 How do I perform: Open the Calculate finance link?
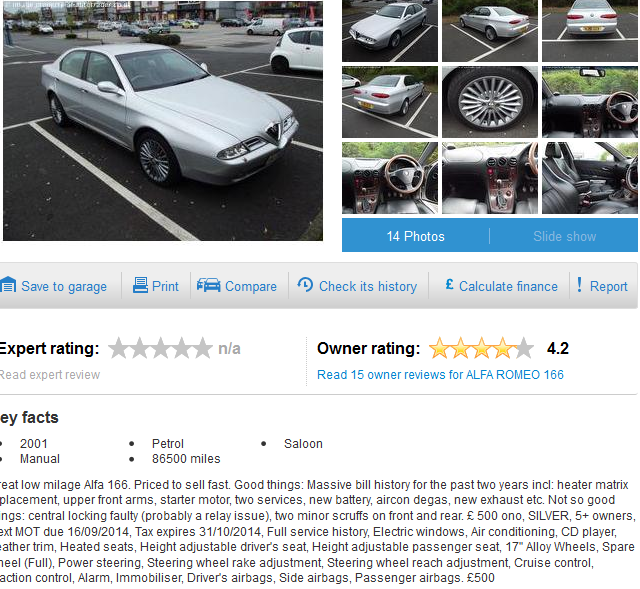point(508,287)
